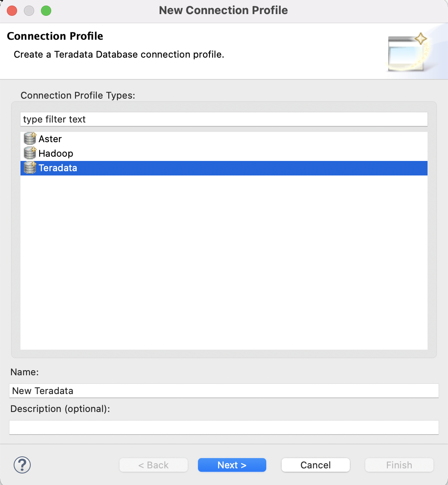Click the New Connection Profile title bar
The width and height of the screenshot is (448, 485).
coord(223,10)
